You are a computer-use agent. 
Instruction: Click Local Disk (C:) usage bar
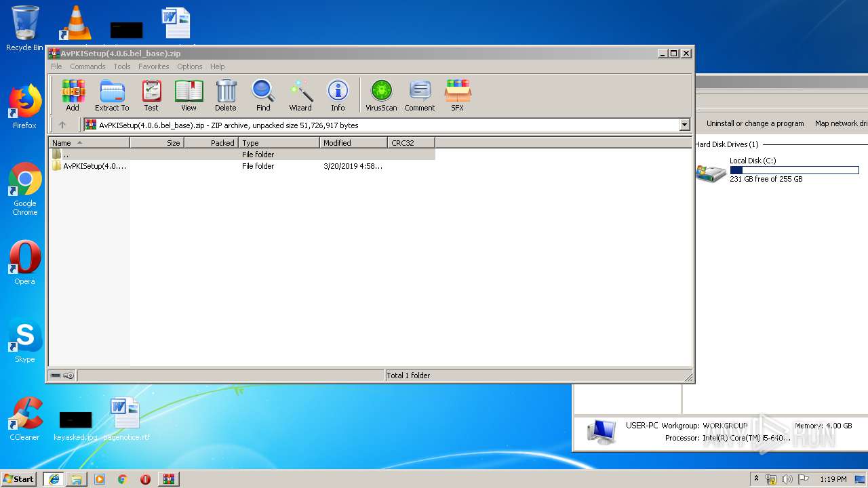click(794, 170)
